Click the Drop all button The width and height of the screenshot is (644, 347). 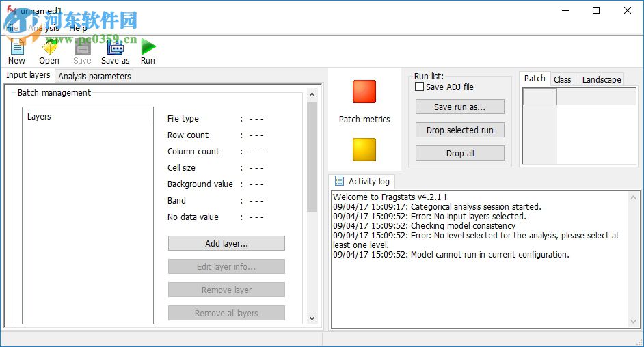(460, 153)
